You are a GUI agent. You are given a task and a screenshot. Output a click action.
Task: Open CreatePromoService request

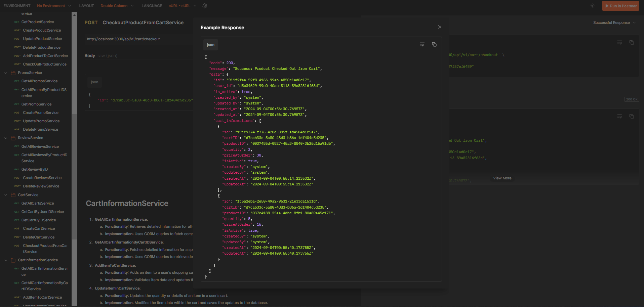coord(41,113)
